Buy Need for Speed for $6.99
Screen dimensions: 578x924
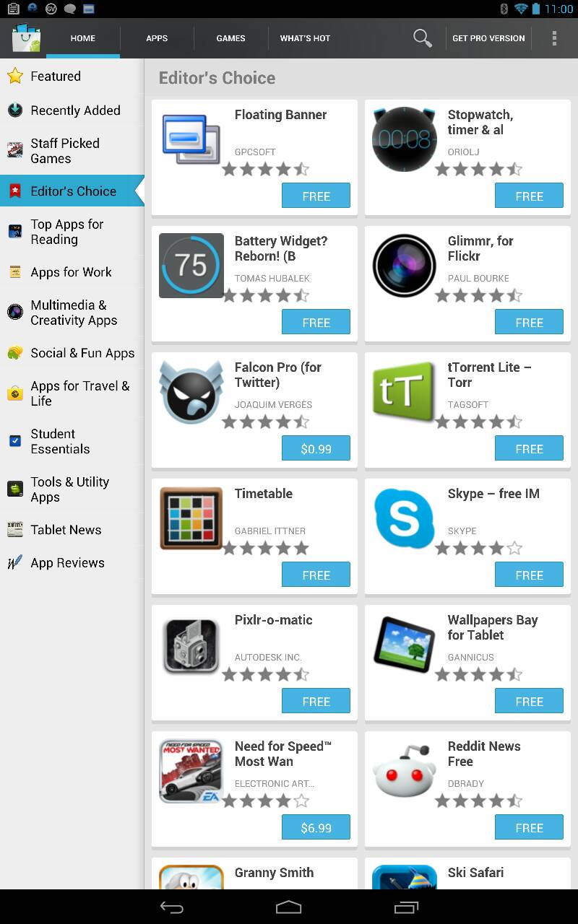[316, 827]
